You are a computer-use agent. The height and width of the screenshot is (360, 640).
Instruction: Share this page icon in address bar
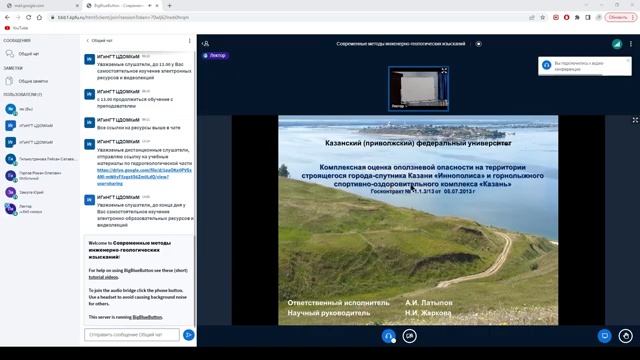[531, 17]
